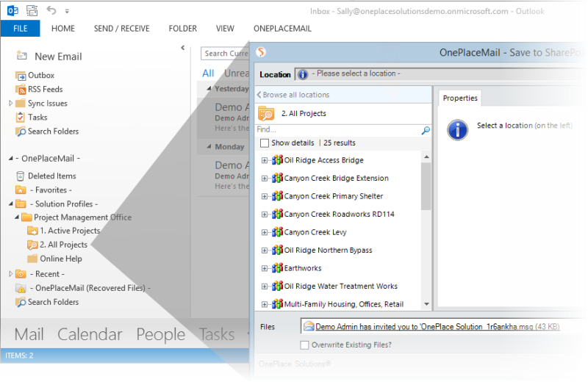The width and height of the screenshot is (588, 382).
Task: Select the 2. All Projects folder in Outlook tree
Action: click(57, 245)
